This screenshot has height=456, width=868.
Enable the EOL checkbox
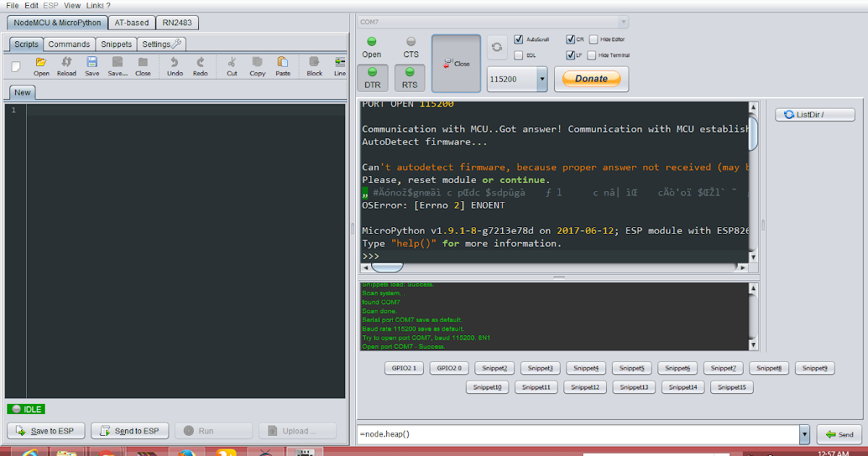tap(518, 54)
